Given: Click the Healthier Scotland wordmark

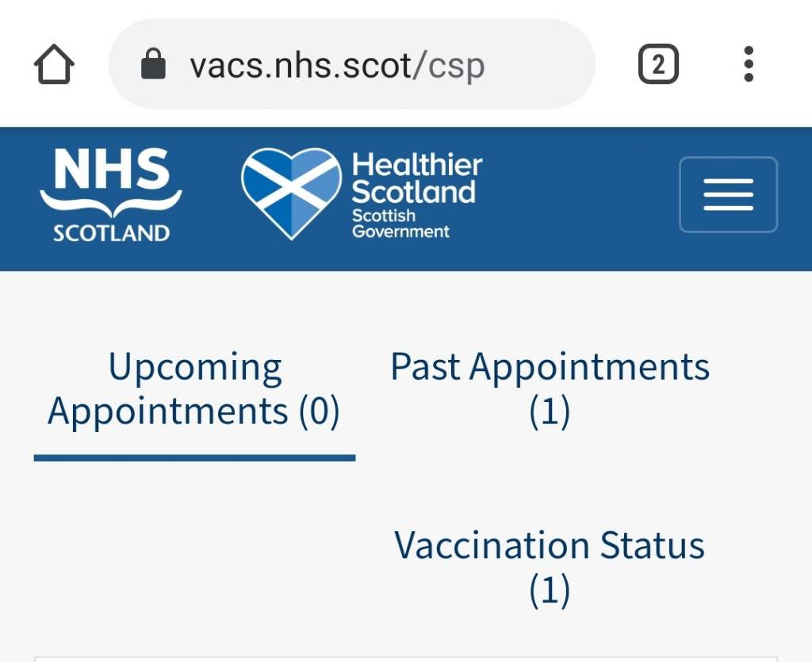Looking at the screenshot, I should click(416, 178).
